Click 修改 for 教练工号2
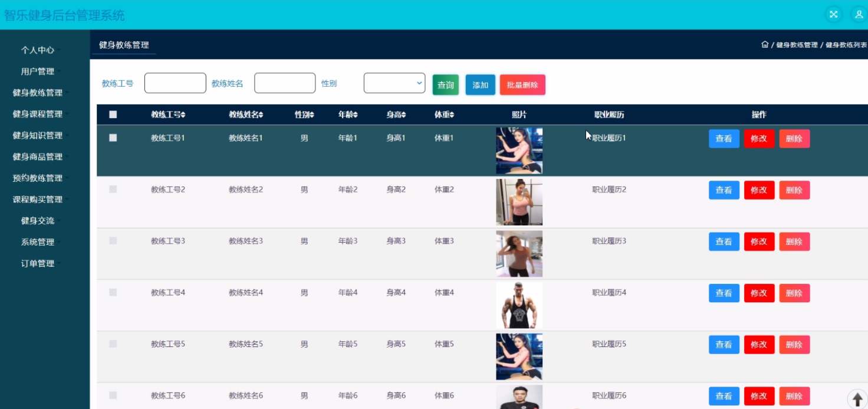Screen dimensions: 868x409 point(759,190)
